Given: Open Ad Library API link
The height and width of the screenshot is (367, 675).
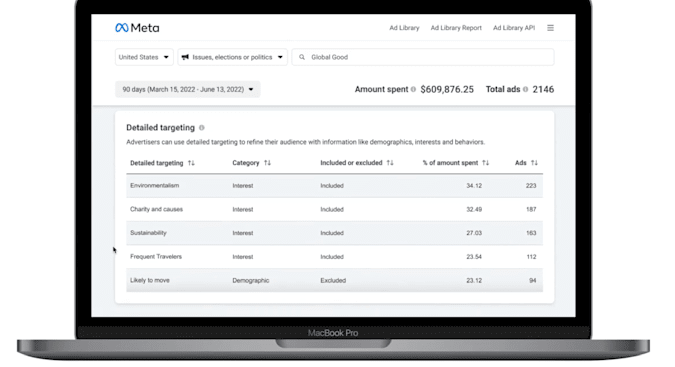Looking at the screenshot, I should 514,28.
